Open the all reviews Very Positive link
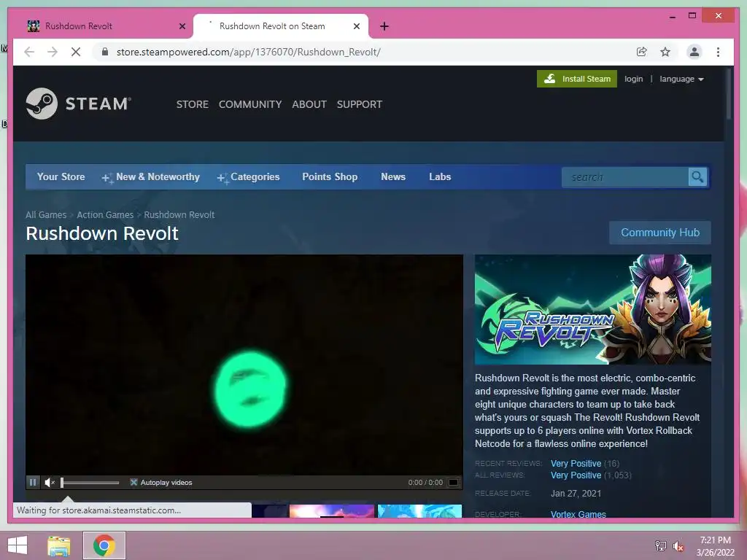747x560 pixels. click(576, 475)
